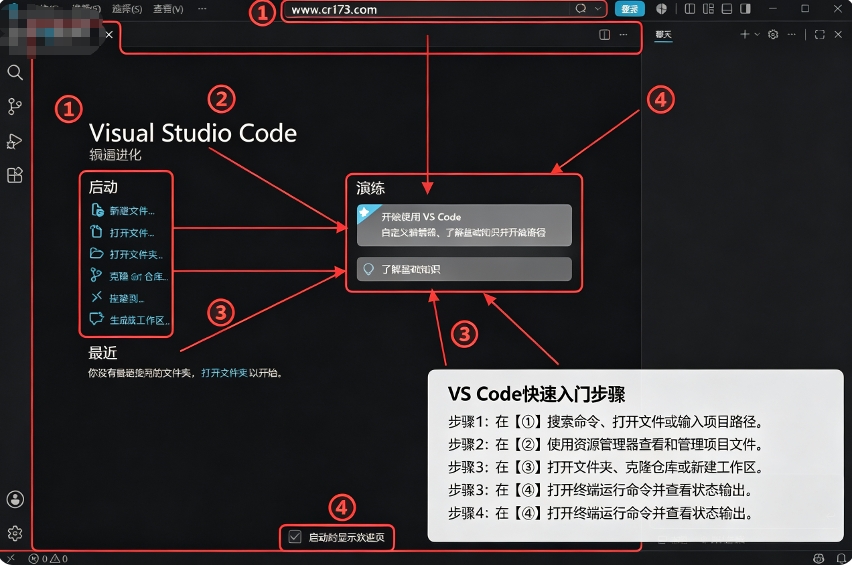Open chat panel more actions ellipsis
852x566 pixels.
[792, 34]
